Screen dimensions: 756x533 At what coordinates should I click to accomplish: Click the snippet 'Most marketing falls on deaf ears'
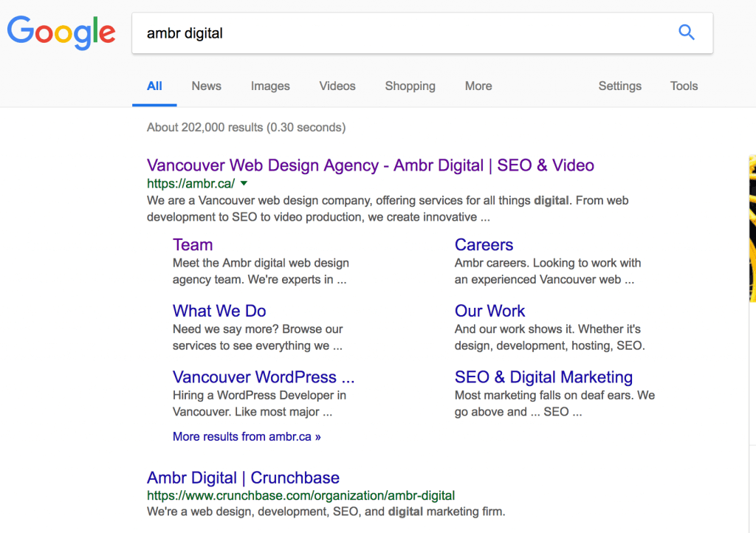pyautogui.click(x=554, y=403)
